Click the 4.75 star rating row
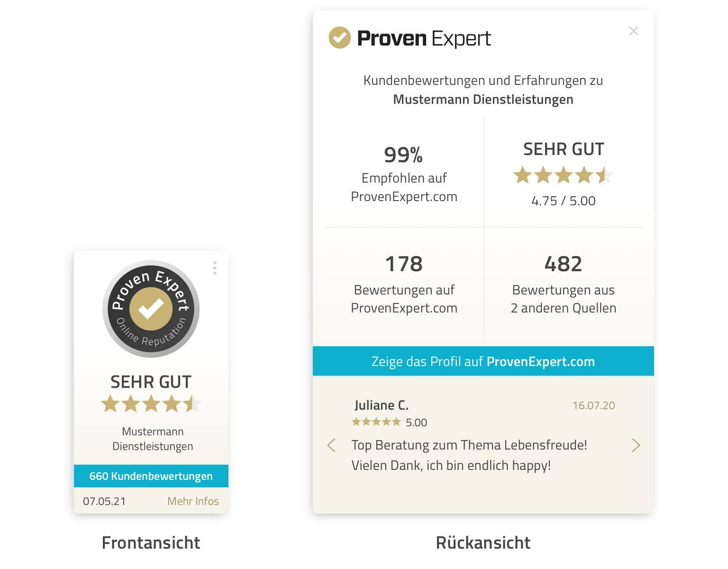Screen dimensions: 728x569 tap(563, 175)
